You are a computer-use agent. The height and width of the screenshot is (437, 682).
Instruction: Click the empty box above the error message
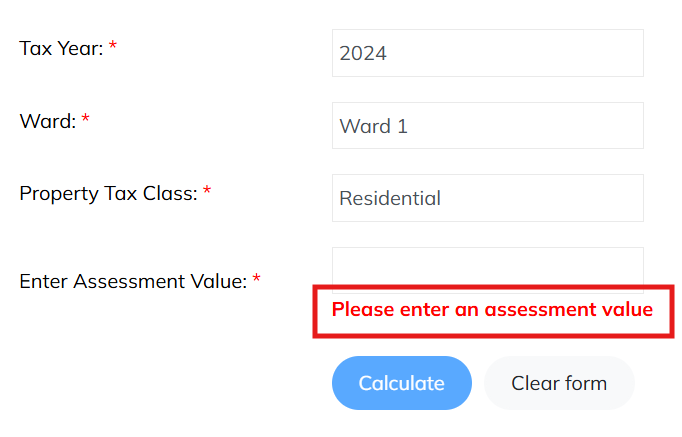pyautogui.click(x=487, y=268)
